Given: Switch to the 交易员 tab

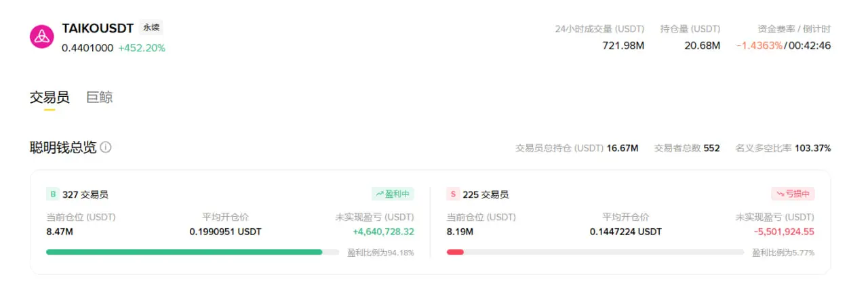Looking at the screenshot, I should (50, 97).
